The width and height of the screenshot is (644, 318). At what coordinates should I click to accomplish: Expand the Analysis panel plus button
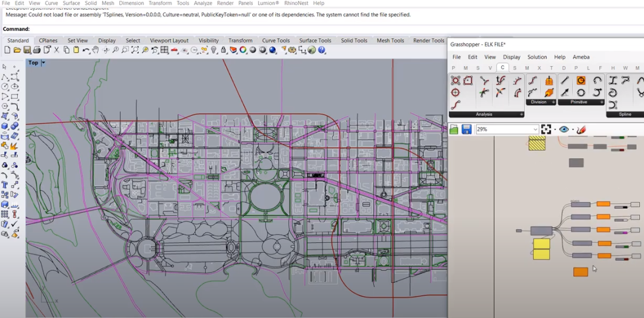(521, 114)
